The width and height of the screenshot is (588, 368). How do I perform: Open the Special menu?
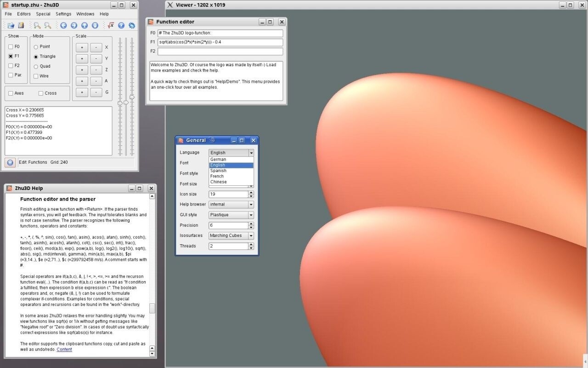tap(43, 14)
